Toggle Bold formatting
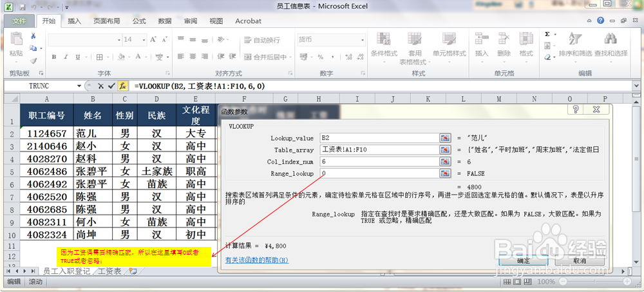Screen dimensions: 644x292 [x=54, y=57]
